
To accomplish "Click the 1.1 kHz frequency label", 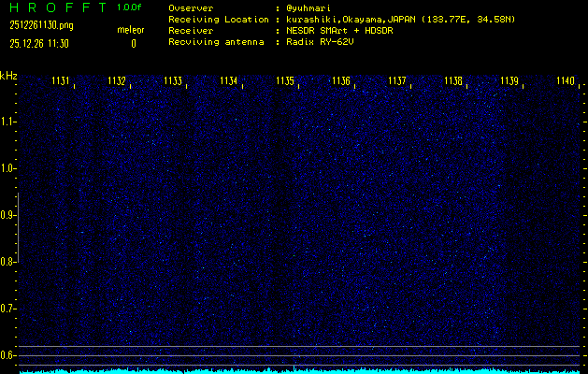I will coord(8,122).
